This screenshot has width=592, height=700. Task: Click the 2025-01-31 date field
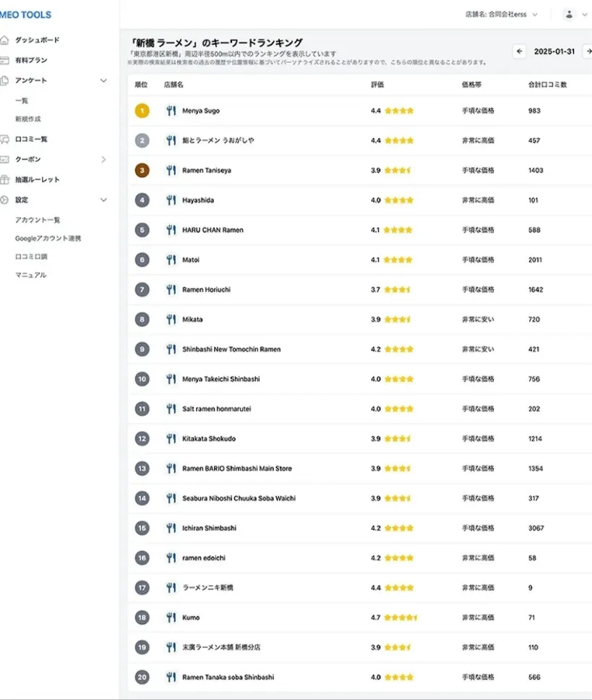[x=554, y=51]
